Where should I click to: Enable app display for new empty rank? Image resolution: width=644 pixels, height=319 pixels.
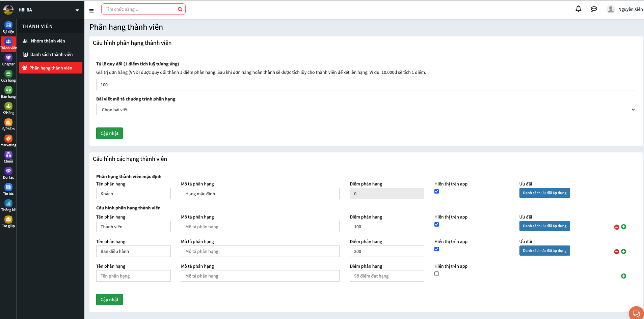click(x=436, y=274)
